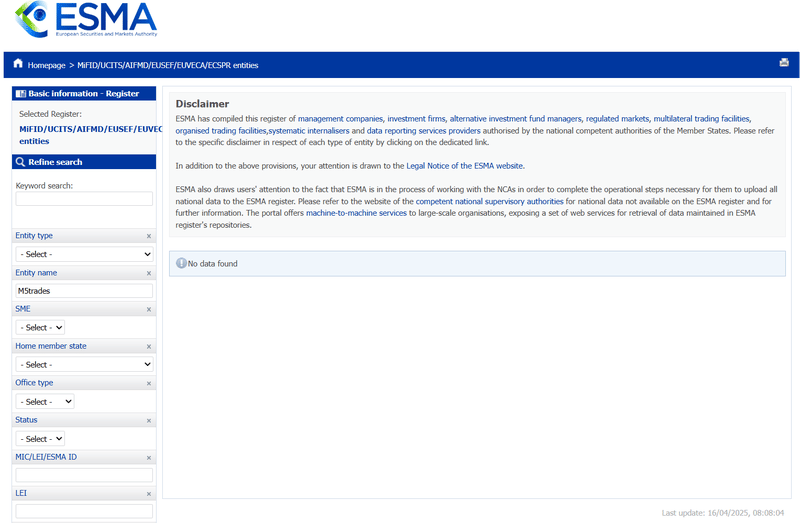The height and width of the screenshot is (523, 800).
Task: Clear the Office type filter with its x
Action: (149, 383)
